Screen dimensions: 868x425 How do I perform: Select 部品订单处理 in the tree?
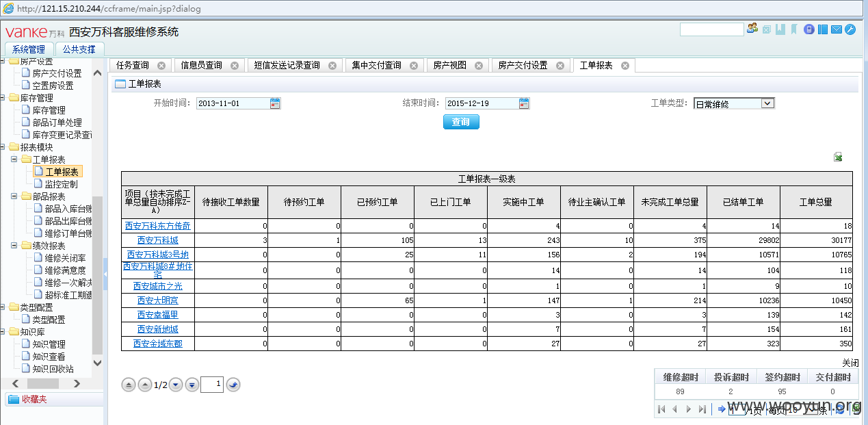[x=57, y=123]
